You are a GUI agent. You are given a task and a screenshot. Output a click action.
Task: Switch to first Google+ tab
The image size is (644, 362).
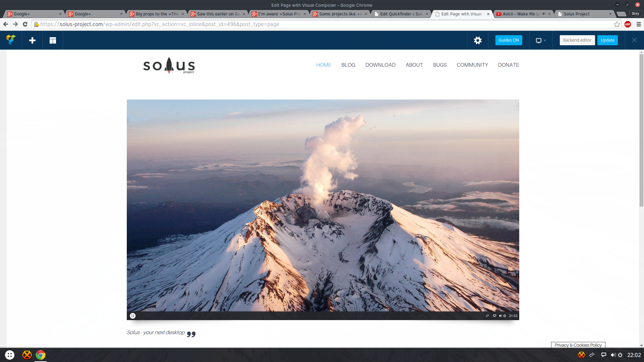coord(34,14)
